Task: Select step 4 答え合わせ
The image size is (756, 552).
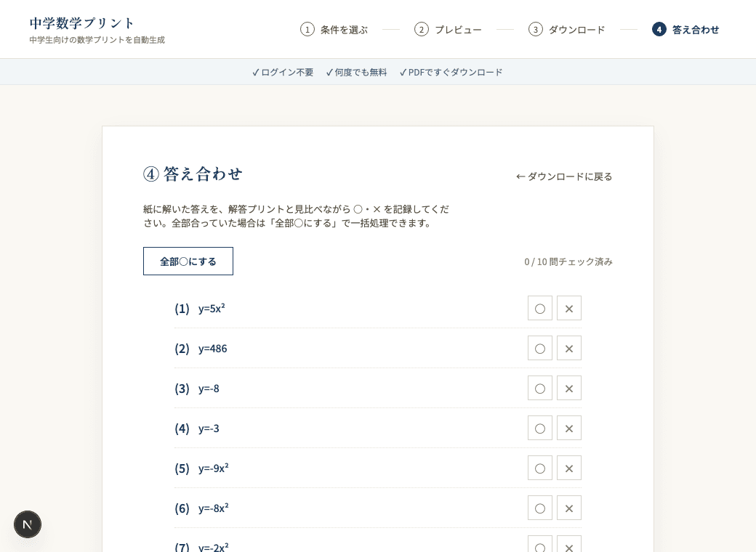Action: click(685, 29)
